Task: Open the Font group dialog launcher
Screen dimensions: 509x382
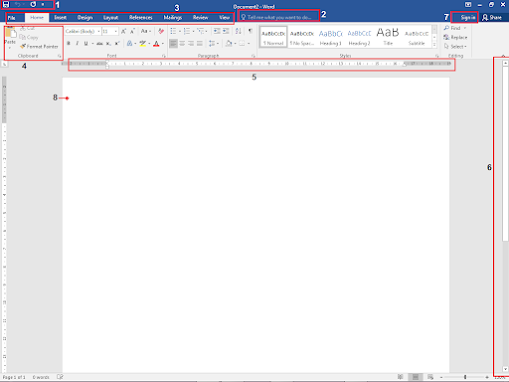Action: pos(164,56)
